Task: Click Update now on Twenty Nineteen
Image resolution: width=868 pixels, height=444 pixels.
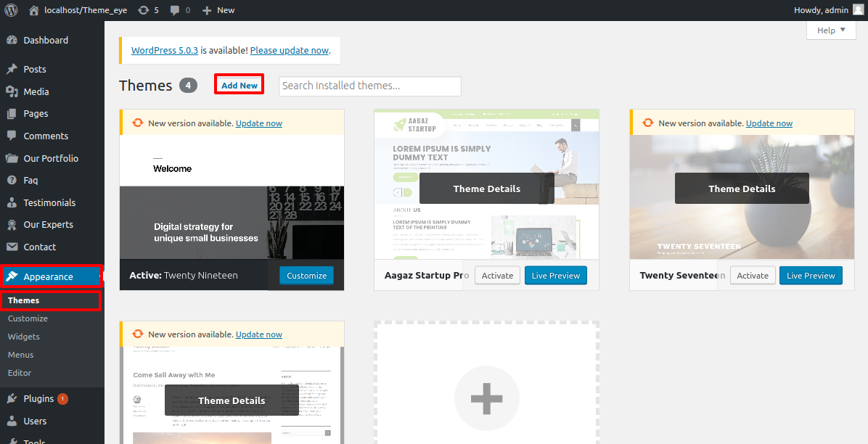Action: tap(259, 123)
